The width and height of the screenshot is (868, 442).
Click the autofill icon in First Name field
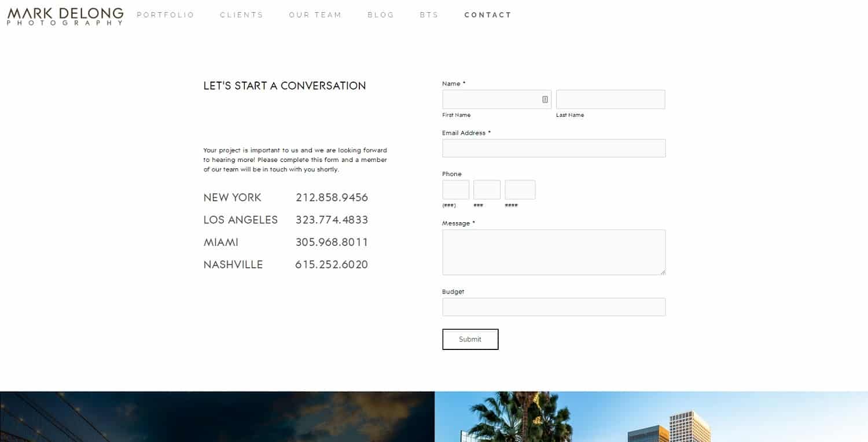pos(545,100)
